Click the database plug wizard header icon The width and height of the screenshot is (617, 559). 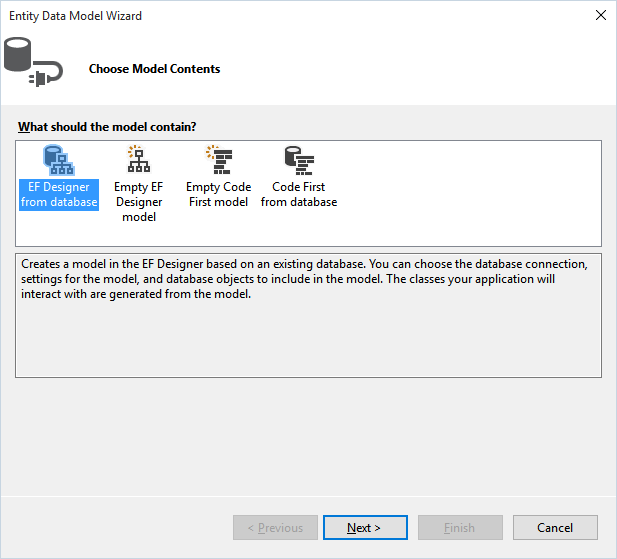(33, 62)
